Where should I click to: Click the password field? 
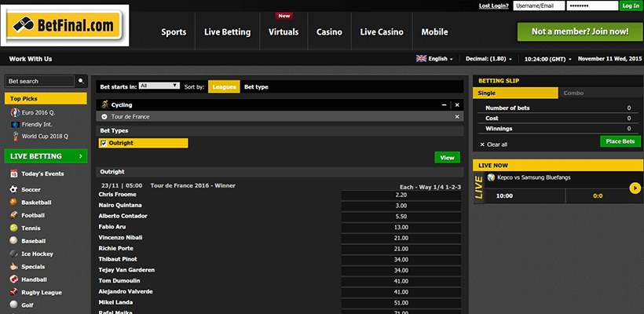(592, 5)
